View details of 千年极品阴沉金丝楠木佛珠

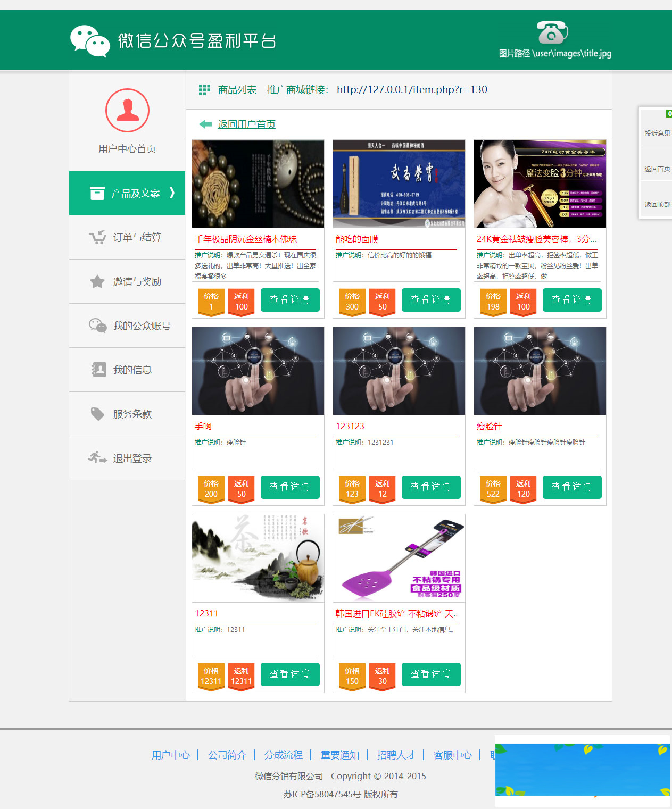(x=290, y=300)
